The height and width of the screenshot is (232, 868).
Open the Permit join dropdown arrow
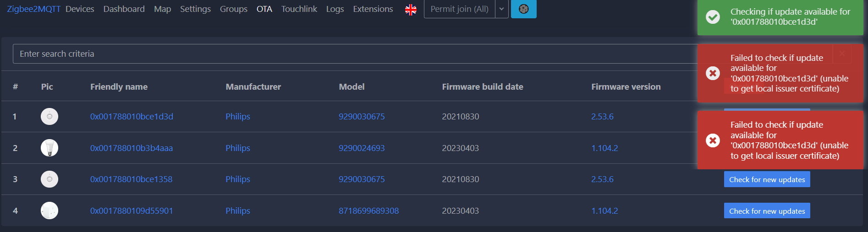tap(502, 9)
